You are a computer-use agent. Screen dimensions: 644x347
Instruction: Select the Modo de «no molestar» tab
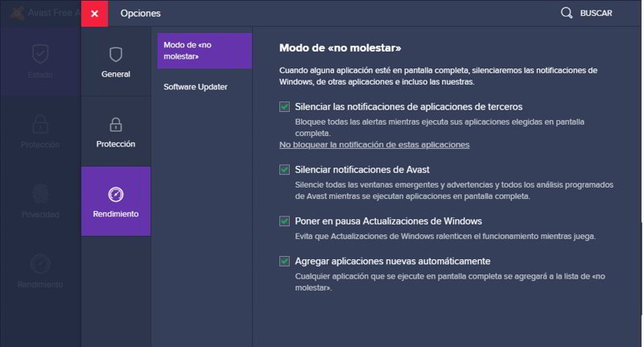click(x=204, y=51)
